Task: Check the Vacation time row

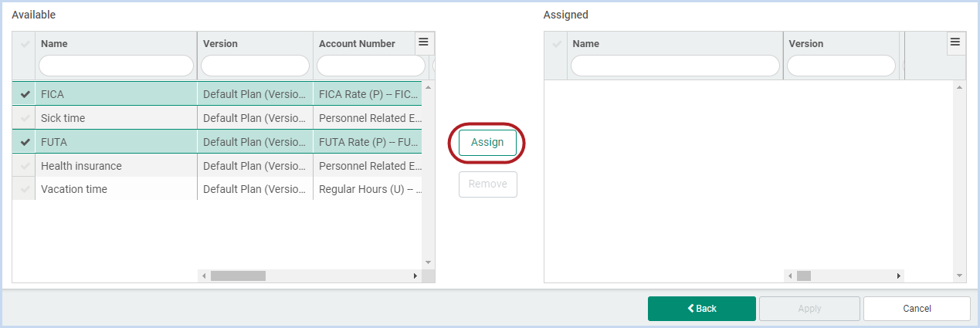Action: pyautogui.click(x=25, y=189)
